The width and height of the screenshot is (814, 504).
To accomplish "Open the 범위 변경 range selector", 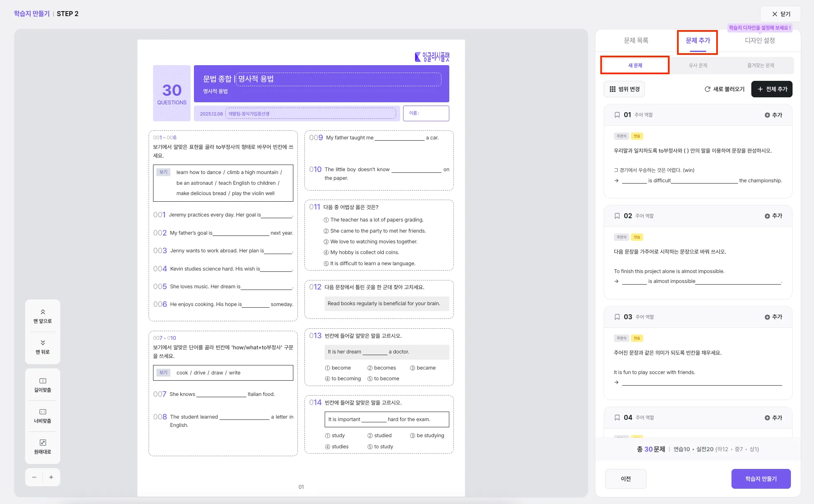I will [x=624, y=89].
